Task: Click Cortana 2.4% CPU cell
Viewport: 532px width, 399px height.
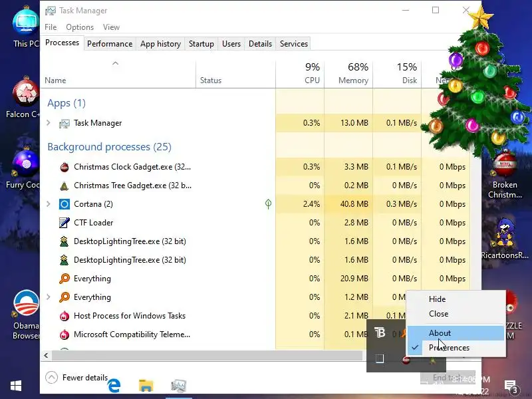Action: pyautogui.click(x=300, y=204)
